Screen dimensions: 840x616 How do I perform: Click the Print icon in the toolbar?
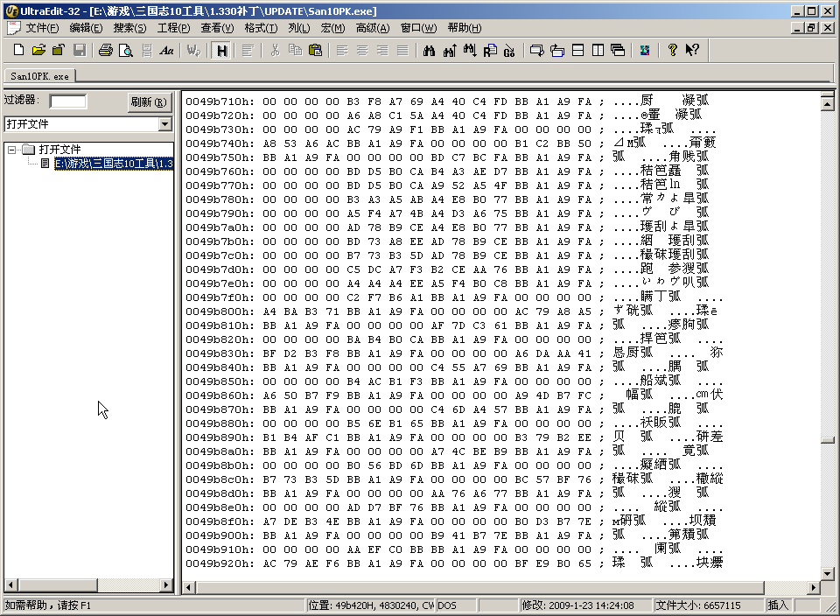[x=106, y=51]
